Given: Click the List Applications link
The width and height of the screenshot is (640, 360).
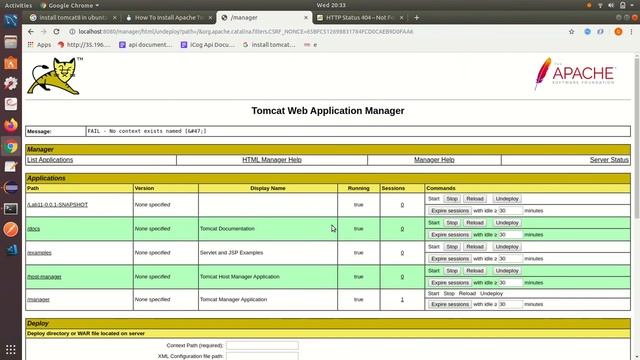Looking at the screenshot, I should 50,160.
